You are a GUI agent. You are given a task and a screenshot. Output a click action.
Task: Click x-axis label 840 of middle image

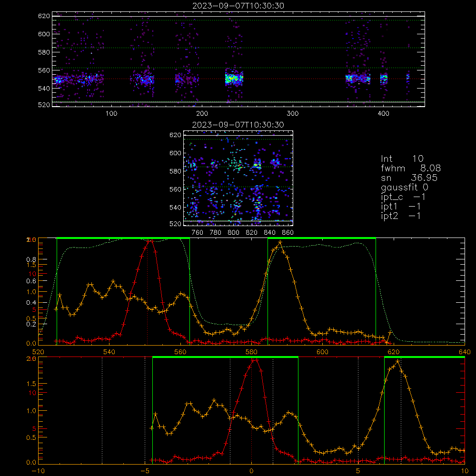click(x=270, y=233)
